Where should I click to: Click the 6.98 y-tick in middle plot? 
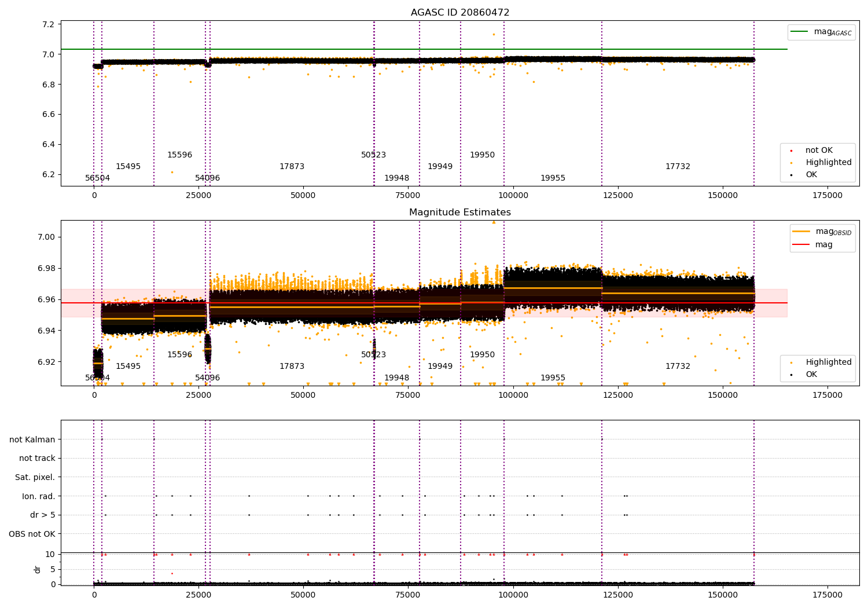47,268
